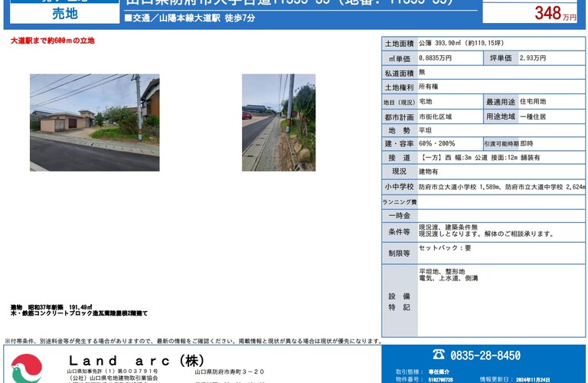The image size is (588, 383).
Task: Click the 建・容率 label cell
Action: (400, 144)
